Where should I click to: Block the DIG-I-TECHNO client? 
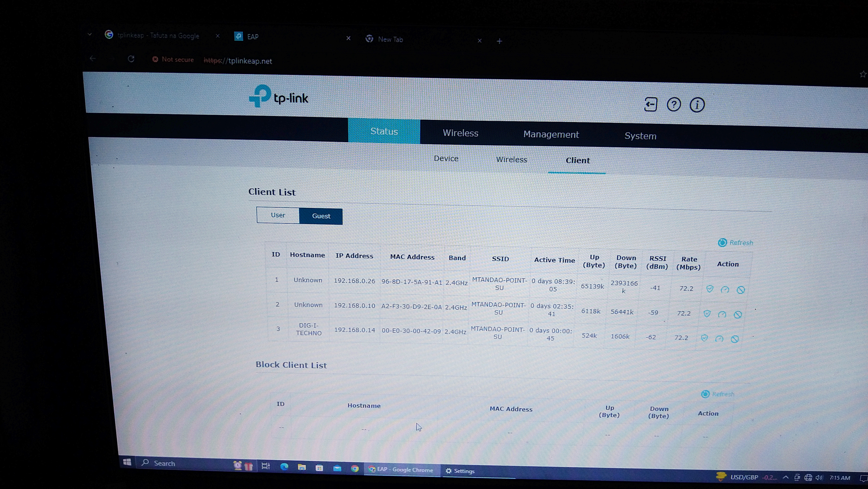735,339
